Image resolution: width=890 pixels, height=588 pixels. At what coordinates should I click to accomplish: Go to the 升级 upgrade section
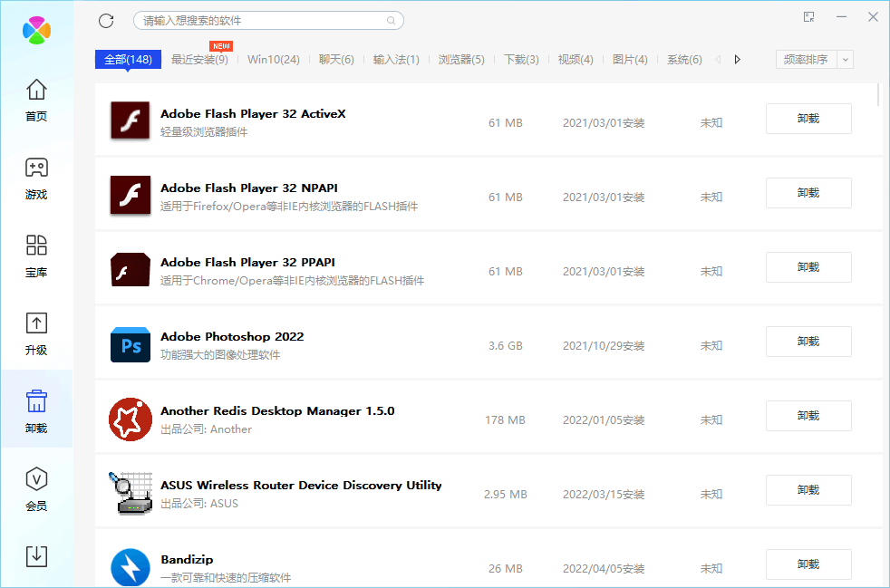point(36,333)
